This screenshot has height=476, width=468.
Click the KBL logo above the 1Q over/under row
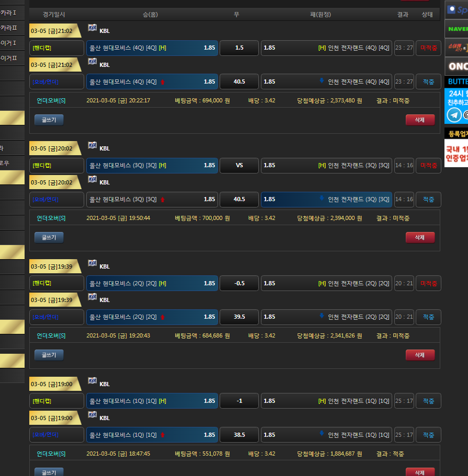(93, 415)
